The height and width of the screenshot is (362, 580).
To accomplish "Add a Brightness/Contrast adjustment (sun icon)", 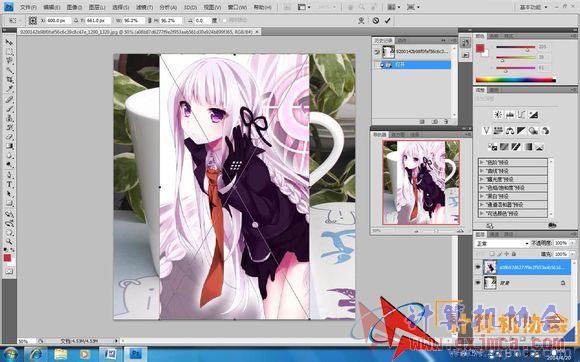I will tap(498, 115).
